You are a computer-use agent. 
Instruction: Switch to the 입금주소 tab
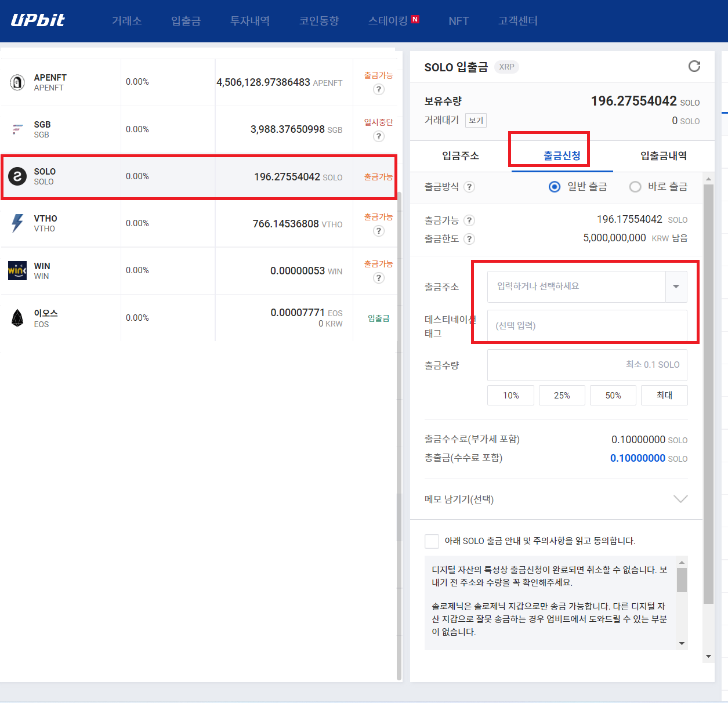tap(461, 156)
